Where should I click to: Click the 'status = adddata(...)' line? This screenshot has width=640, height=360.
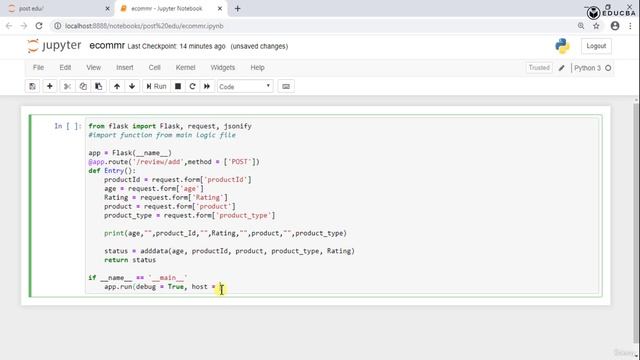(x=229, y=251)
